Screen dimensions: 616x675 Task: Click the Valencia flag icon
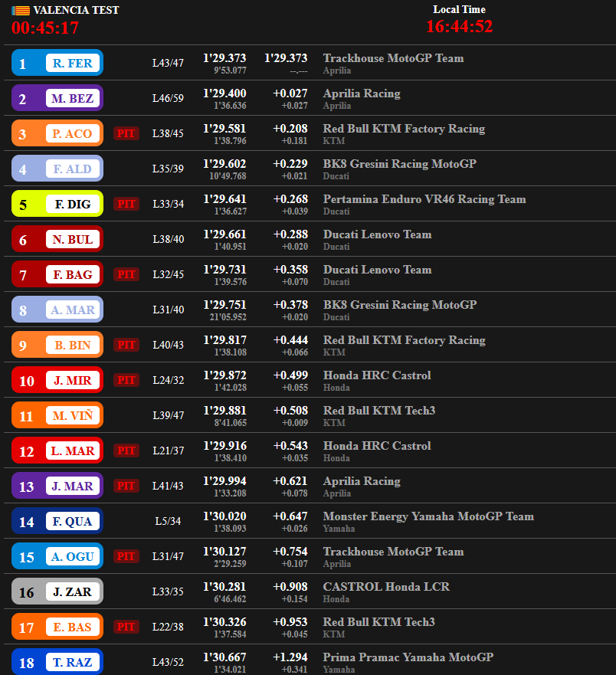click(x=21, y=10)
